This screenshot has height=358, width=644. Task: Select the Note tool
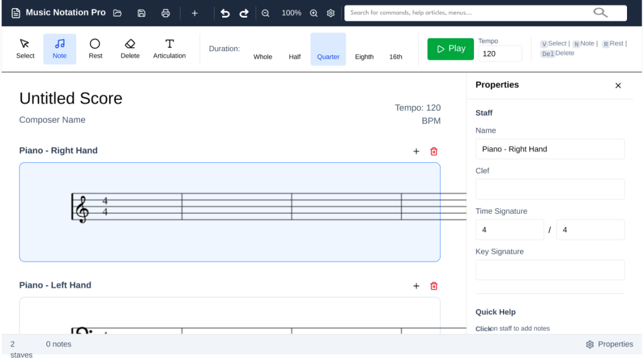point(60,49)
